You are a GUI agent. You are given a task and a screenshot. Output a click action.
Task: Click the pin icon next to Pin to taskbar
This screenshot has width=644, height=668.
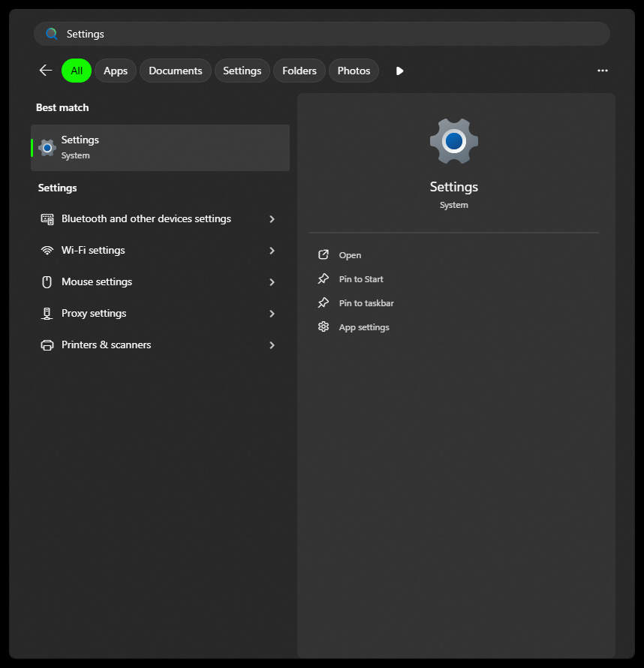point(324,302)
